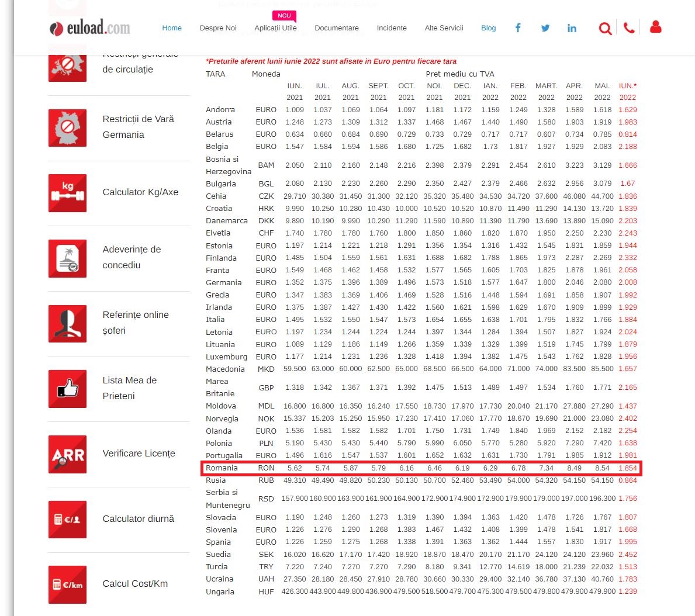Select Ungaria's June 2022 price 1.239
Viewport: 695px width, 616px height.
coord(628,591)
